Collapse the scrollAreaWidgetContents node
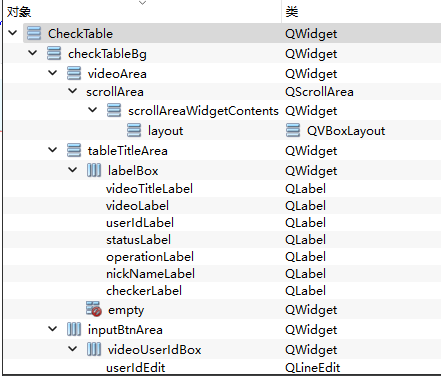This screenshot has width=441, height=376. pos(93,110)
